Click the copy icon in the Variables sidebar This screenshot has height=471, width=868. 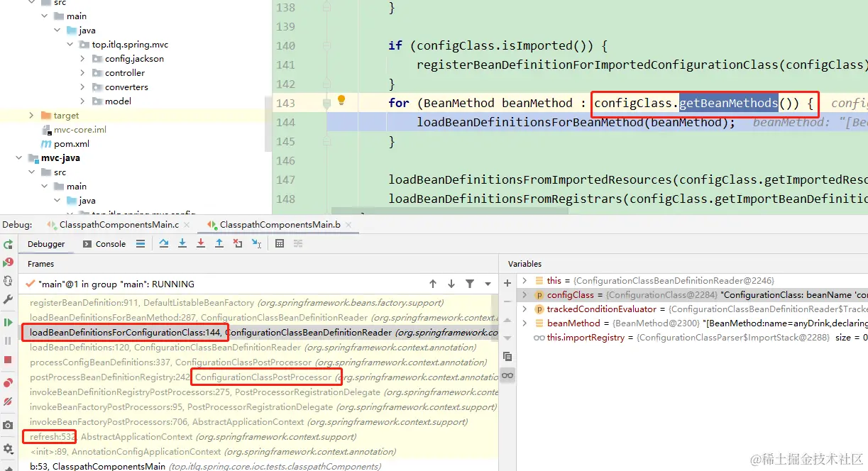[x=507, y=356]
